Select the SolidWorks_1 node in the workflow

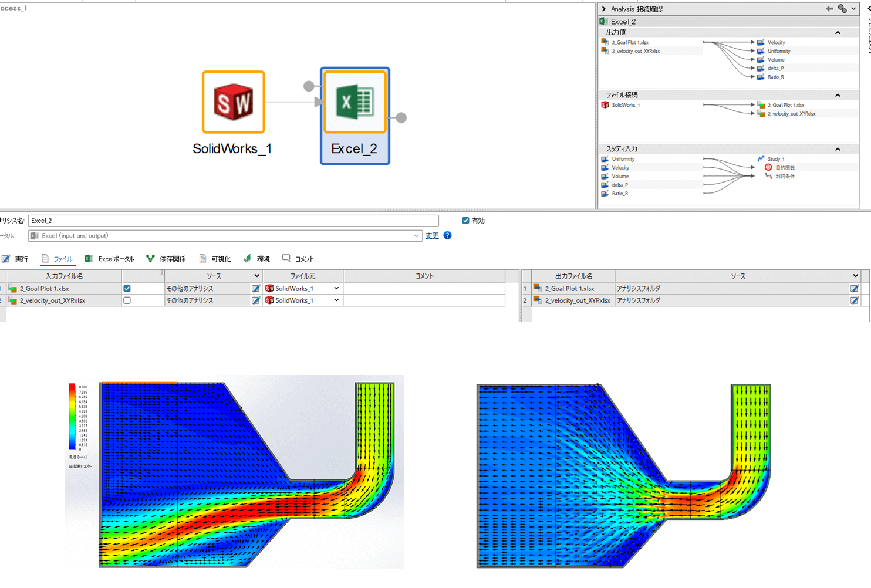[234, 102]
